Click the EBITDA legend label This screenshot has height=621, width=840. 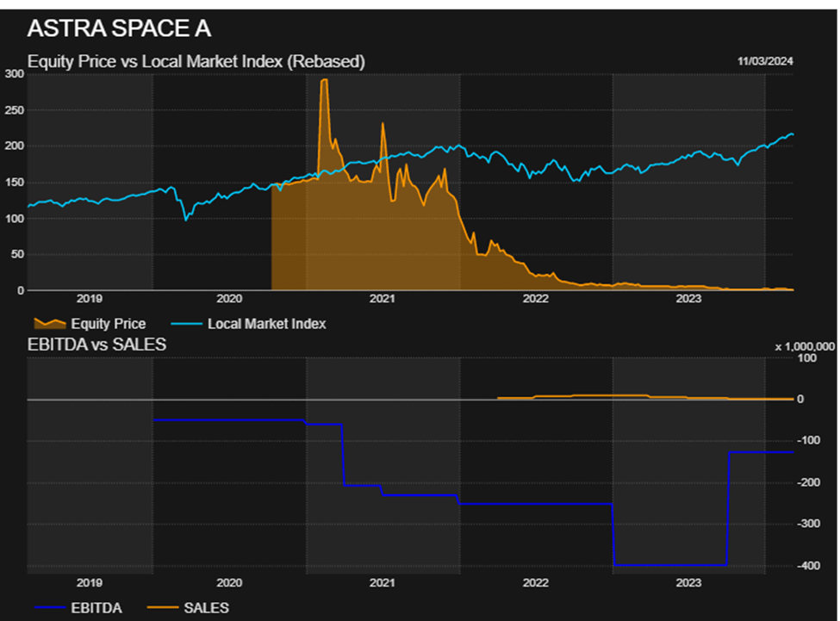96,608
